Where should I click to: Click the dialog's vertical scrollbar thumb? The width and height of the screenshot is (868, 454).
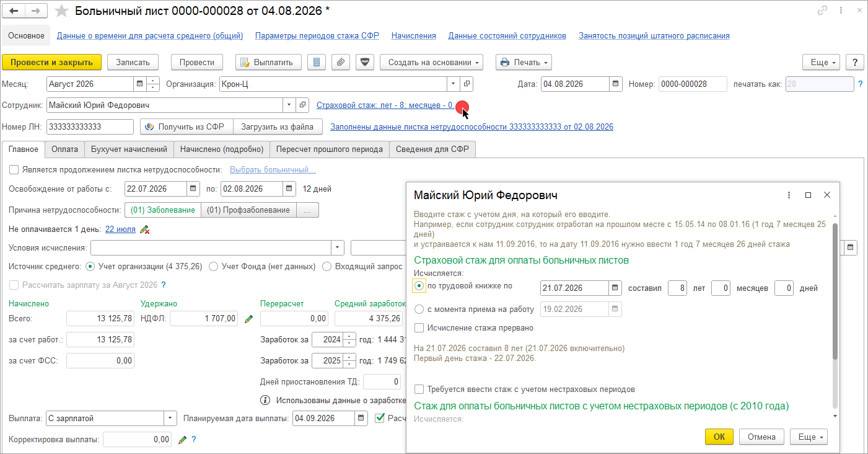(x=835, y=292)
